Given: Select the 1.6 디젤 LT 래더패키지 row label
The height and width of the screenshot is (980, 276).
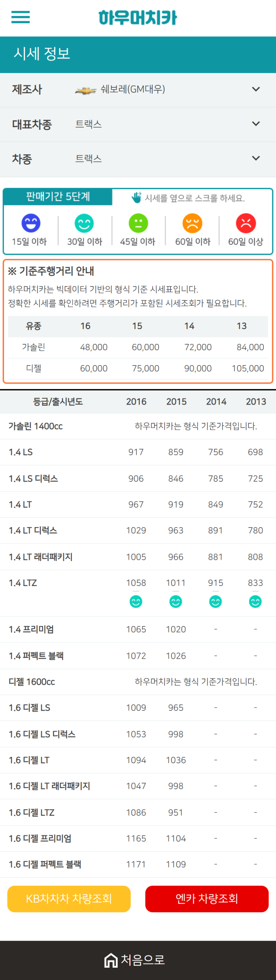Looking at the screenshot, I should click(49, 786).
